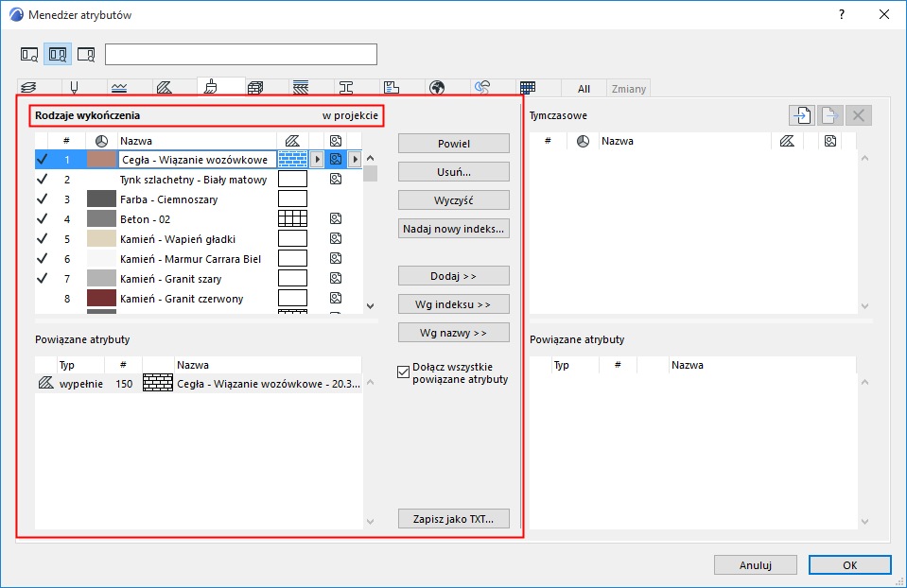
Task: Expand fill pattern arrow for Cegła row
Action: point(317,159)
